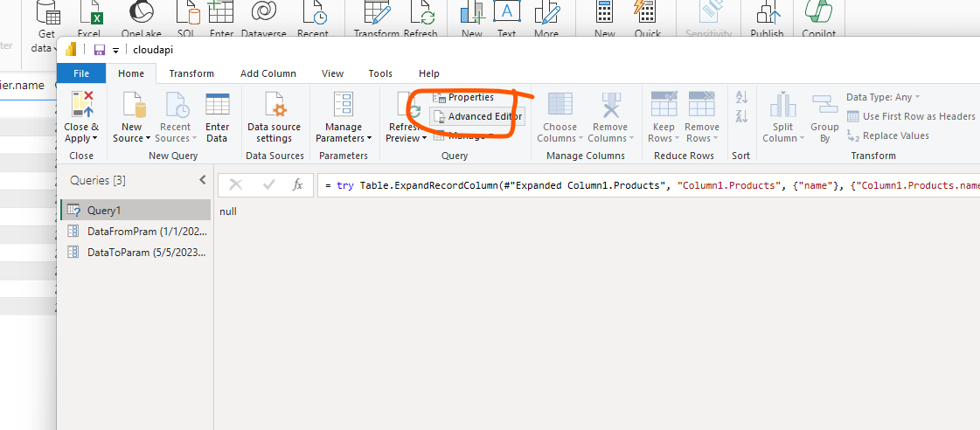Open the File menu
This screenshot has height=430, width=980.
tap(81, 73)
